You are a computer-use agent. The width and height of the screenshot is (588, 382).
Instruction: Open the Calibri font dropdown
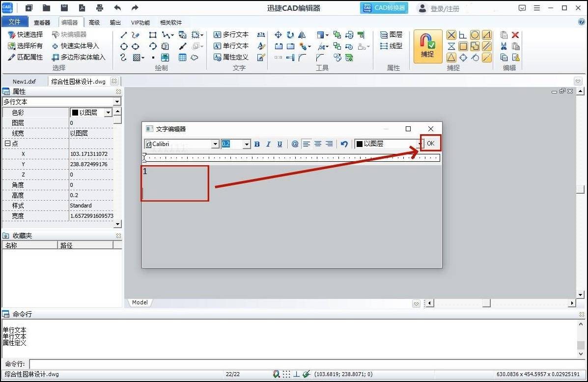click(x=215, y=144)
